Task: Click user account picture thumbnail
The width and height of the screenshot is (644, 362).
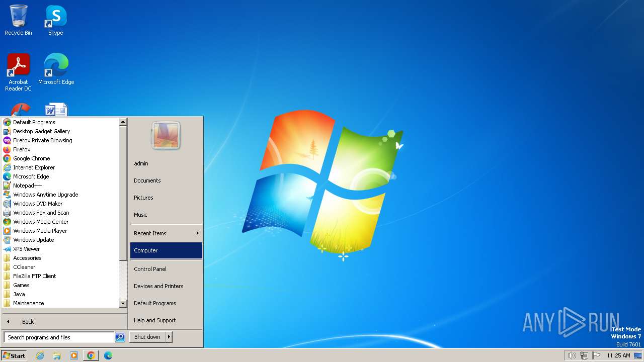Action: click(166, 135)
